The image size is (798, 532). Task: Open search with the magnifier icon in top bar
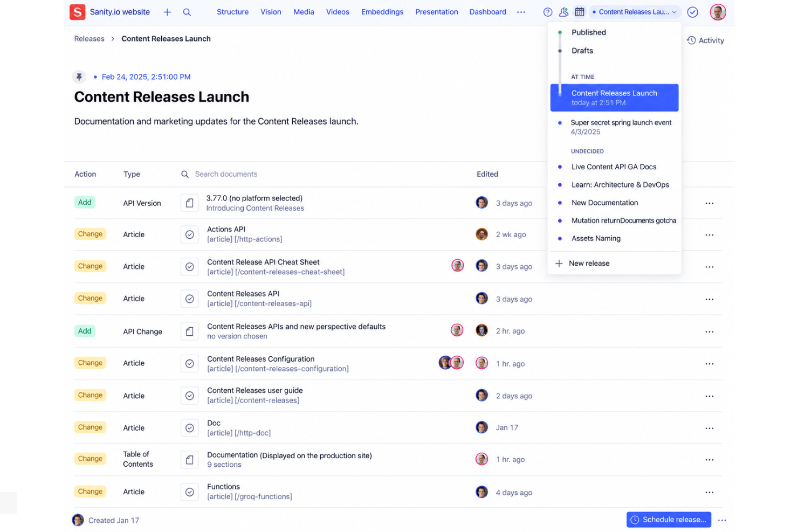tap(187, 12)
